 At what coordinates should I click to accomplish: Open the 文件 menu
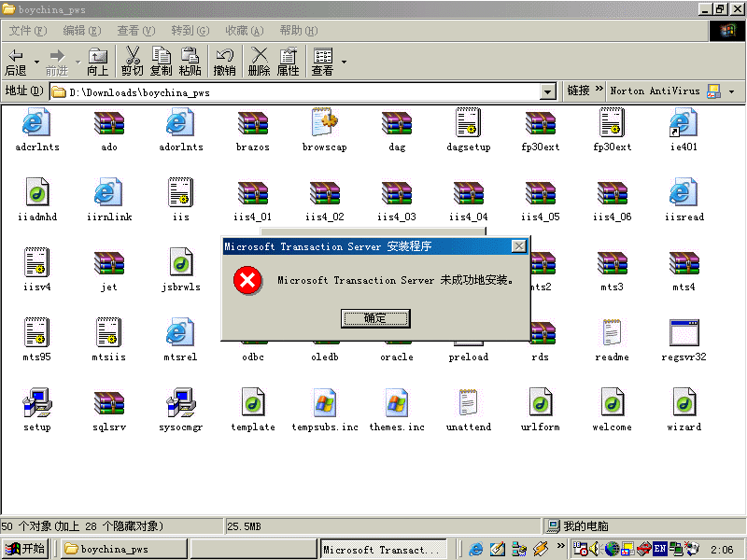pyautogui.click(x=28, y=31)
